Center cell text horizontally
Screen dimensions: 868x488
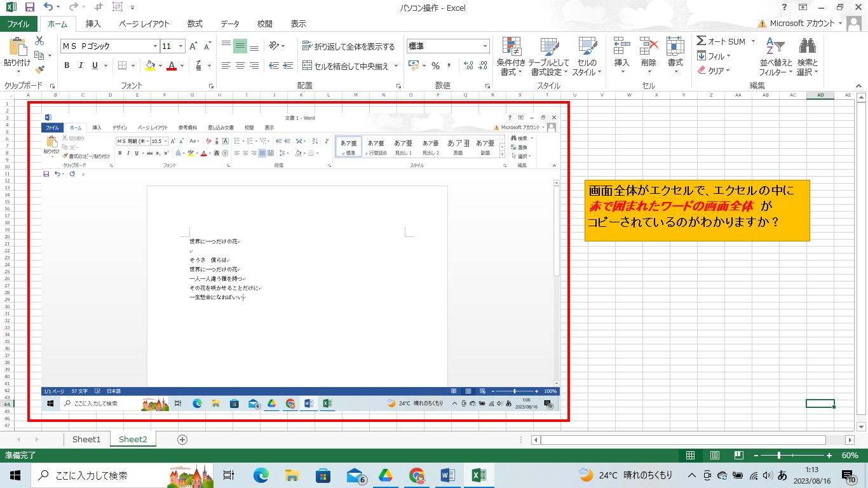[240, 65]
